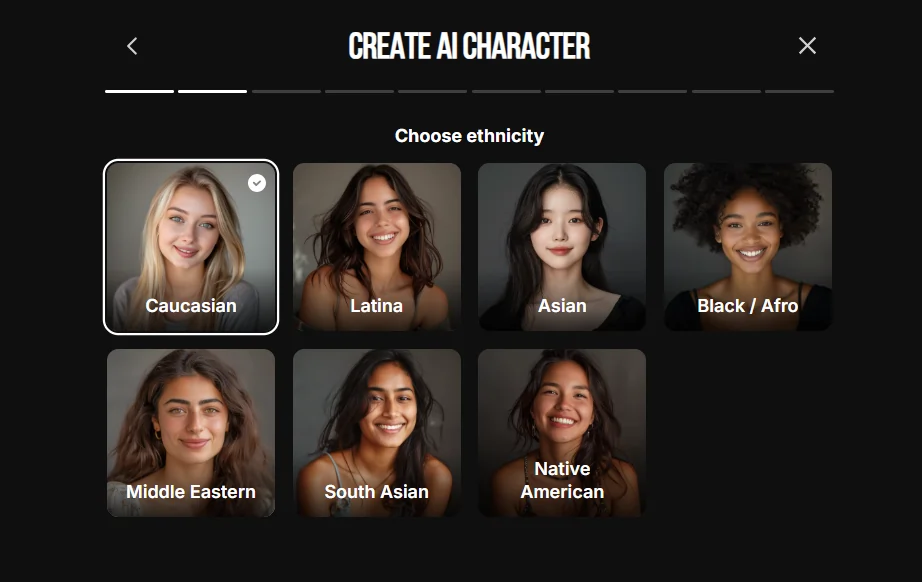
Task: Select the seventh progress step segment
Action: [x=579, y=91]
